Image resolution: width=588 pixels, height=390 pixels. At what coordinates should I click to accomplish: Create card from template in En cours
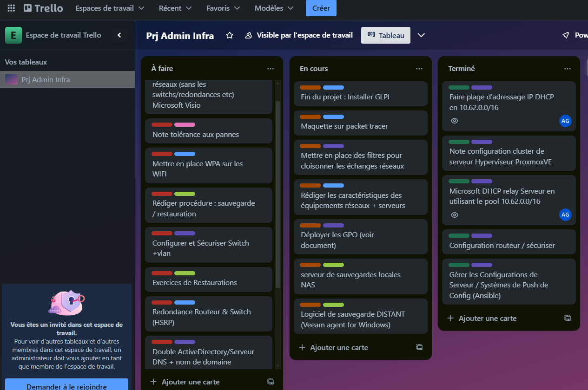[419, 347]
